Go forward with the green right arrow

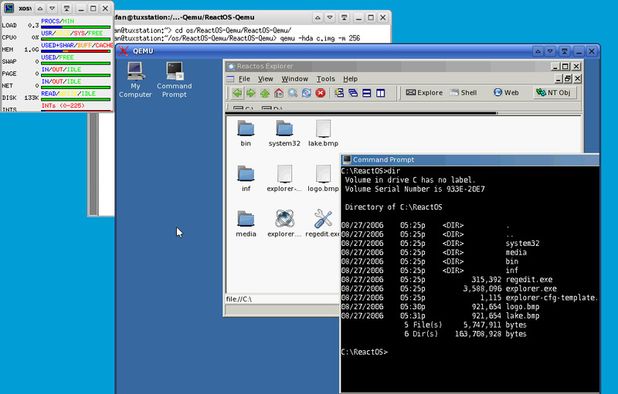point(251,93)
